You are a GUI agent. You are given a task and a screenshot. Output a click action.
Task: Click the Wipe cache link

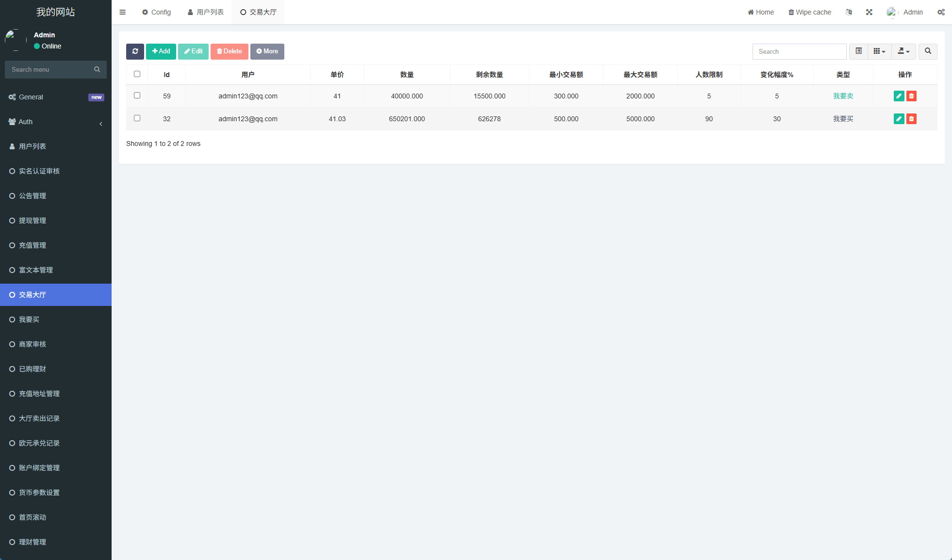click(809, 12)
